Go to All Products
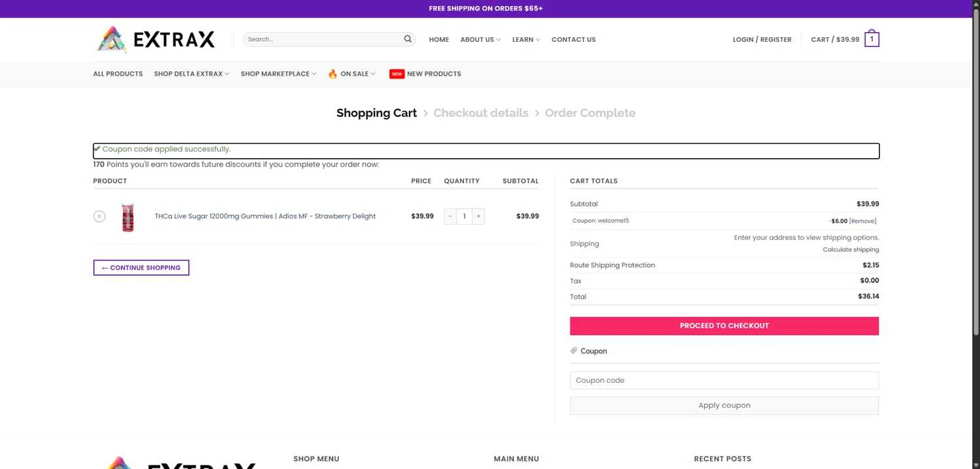This screenshot has height=469, width=980. (x=118, y=74)
